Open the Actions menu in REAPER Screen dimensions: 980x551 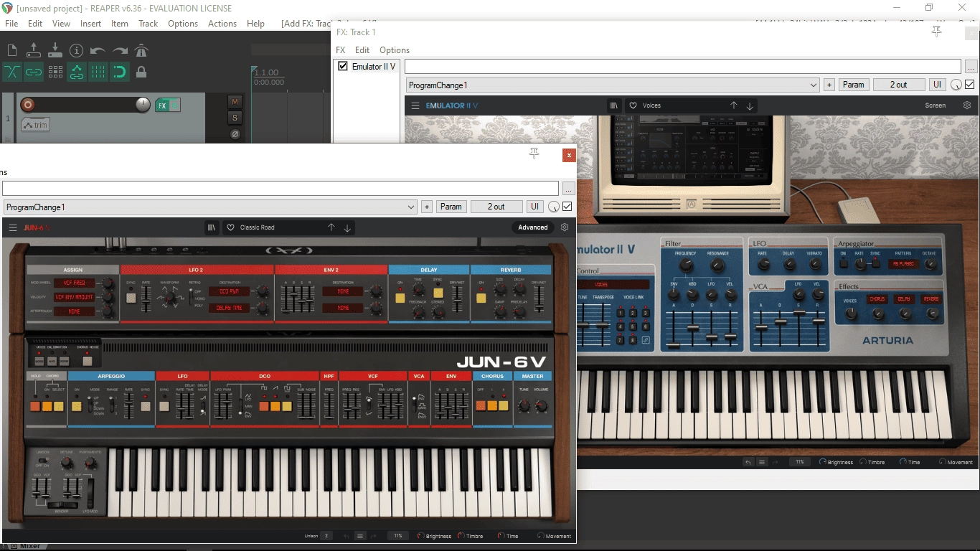click(222, 24)
